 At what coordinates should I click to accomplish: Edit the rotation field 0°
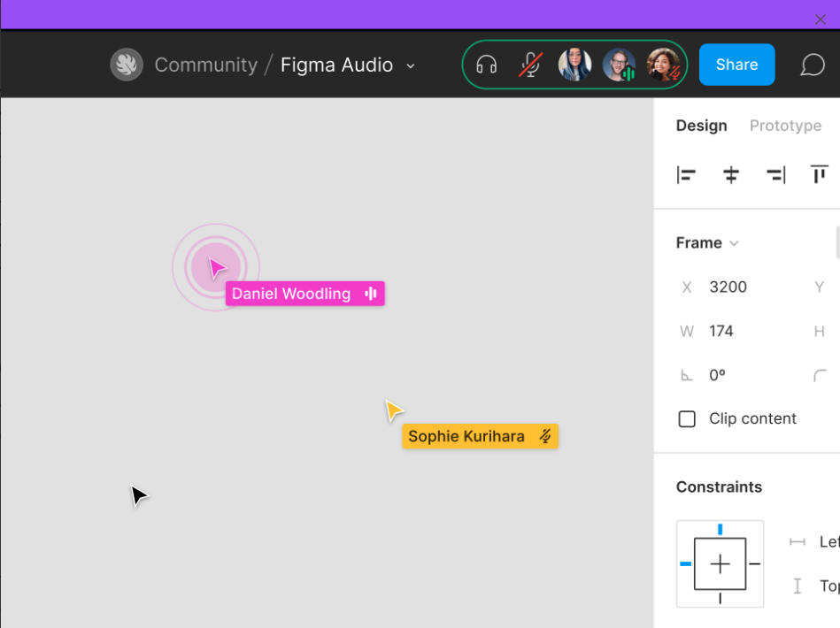pyautogui.click(x=717, y=375)
